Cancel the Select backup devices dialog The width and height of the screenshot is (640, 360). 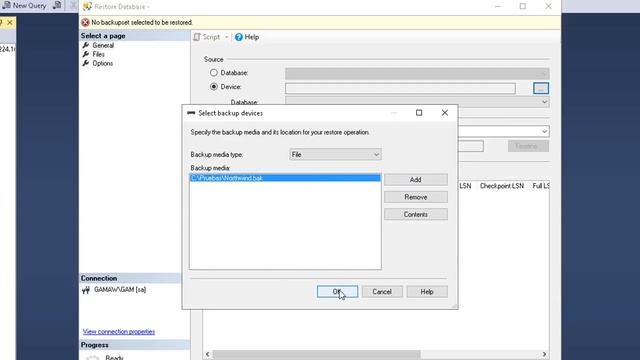(382, 291)
